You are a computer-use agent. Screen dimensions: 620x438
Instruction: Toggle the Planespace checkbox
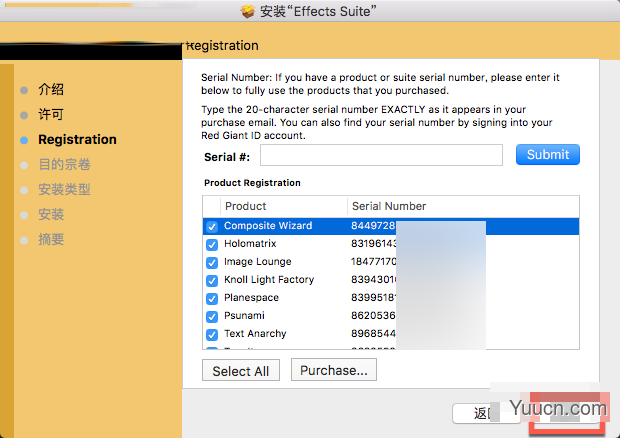coord(212,298)
